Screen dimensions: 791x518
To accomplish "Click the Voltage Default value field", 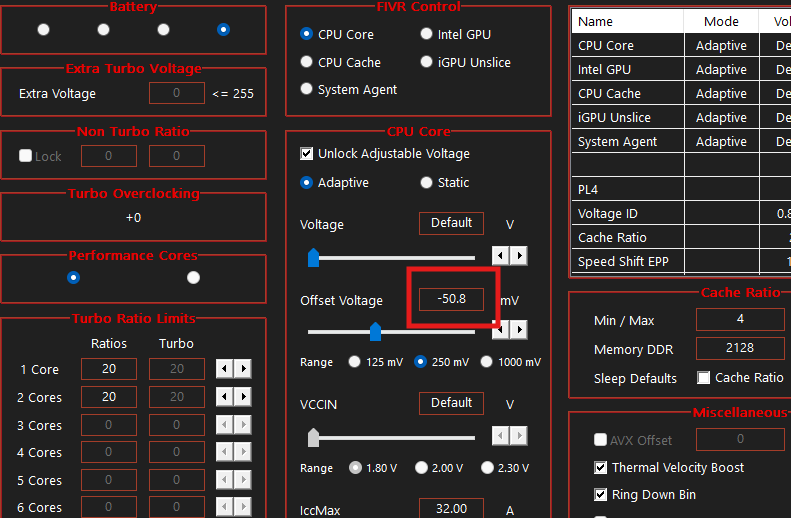I will (451, 223).
